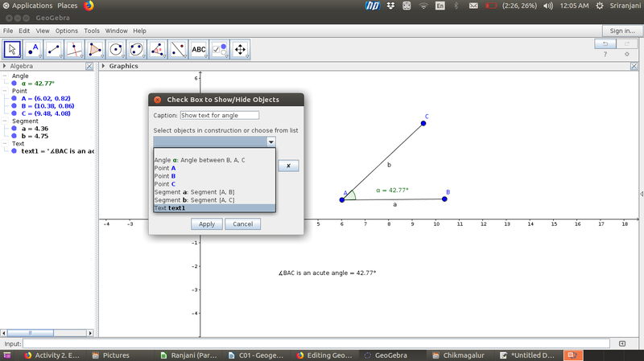This screenshot has height=361, width=644.
Task: Click the Apply button in dialog
Action: pyautogui.click(x=206, y=224)
